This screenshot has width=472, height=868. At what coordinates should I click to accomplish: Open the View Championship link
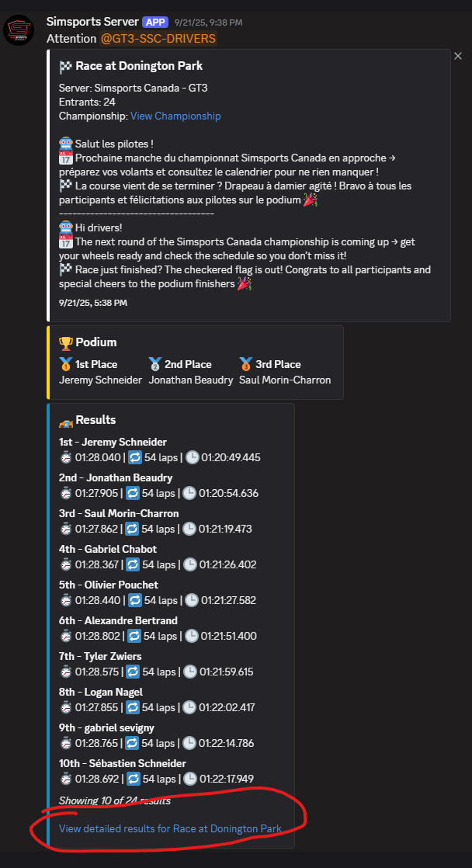[x=175, y=116]
